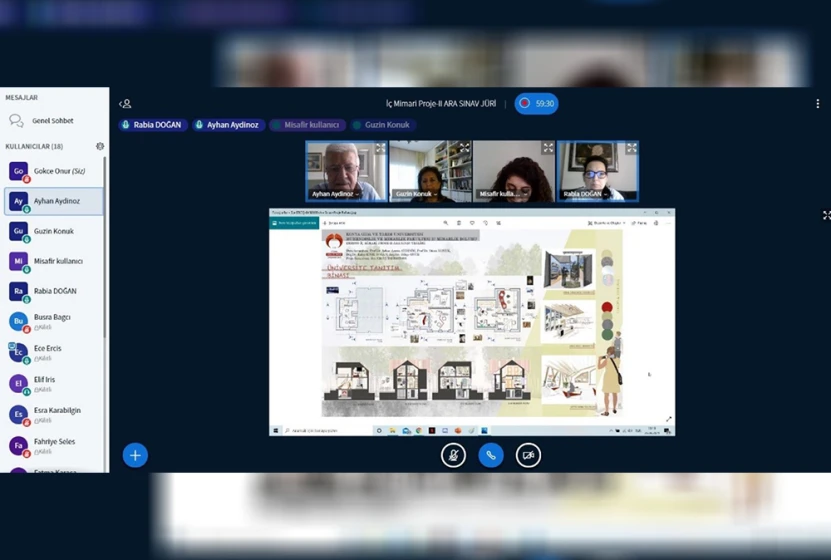Viewport: 831px width, 560px height.
Task: Toggle webcam sharing button
Action: (528, 455)
